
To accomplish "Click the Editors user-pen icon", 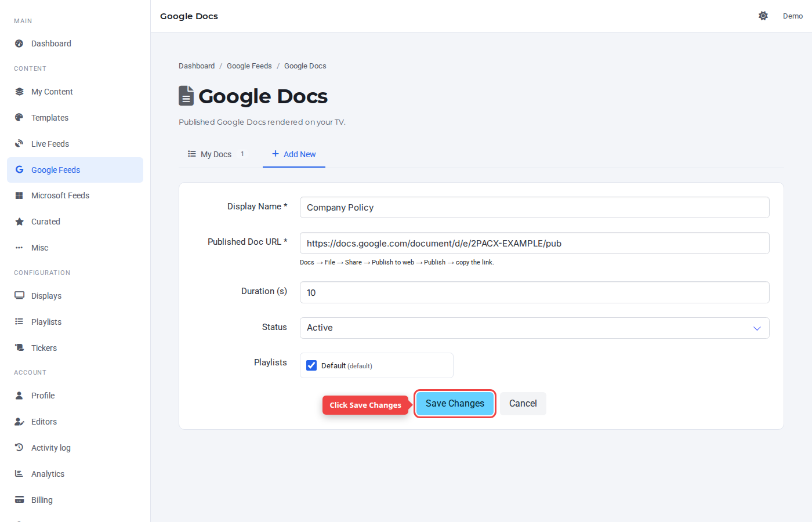I will [x=19, y=422].
